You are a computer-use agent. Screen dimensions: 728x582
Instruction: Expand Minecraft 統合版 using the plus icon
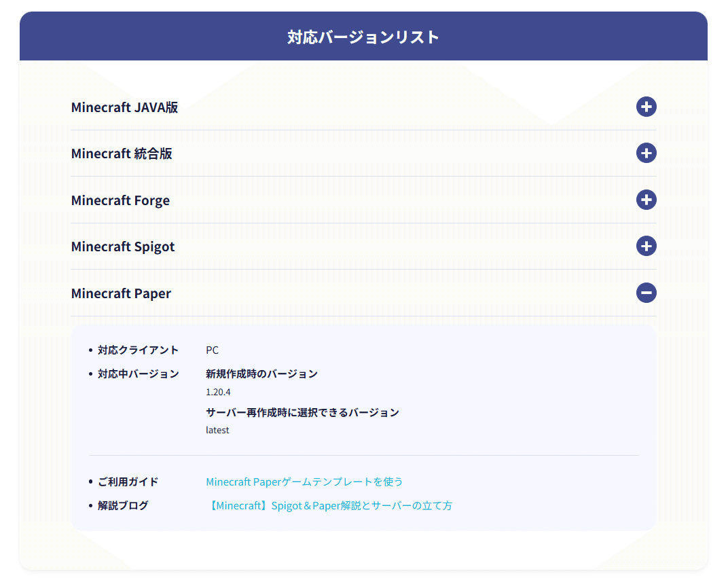coord(646,153)
